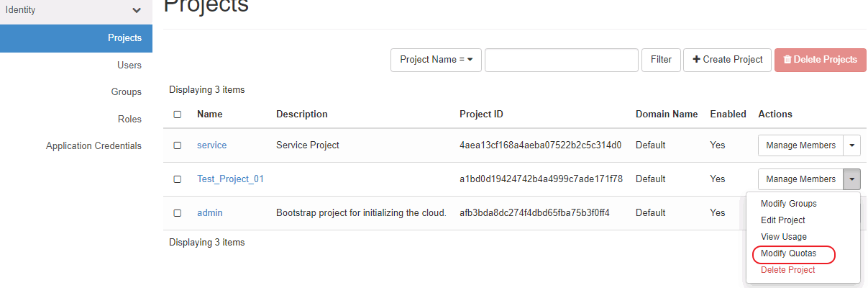
Task: Tick the admin project checkbox
Action: point(178,213)
